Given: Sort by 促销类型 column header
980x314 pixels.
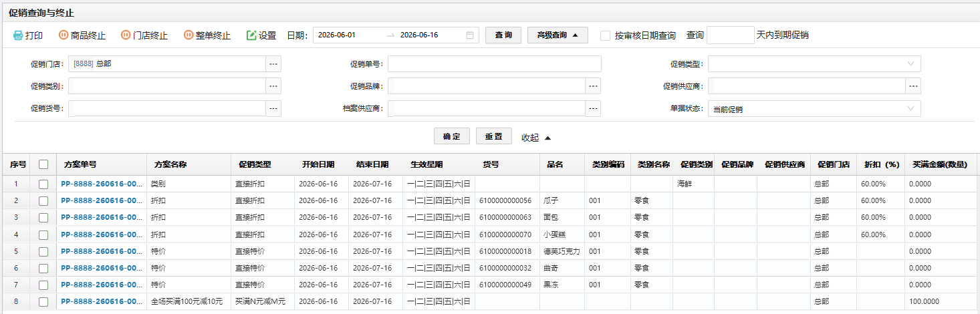Looking at the screenshot, I should [x=255, y=164].
